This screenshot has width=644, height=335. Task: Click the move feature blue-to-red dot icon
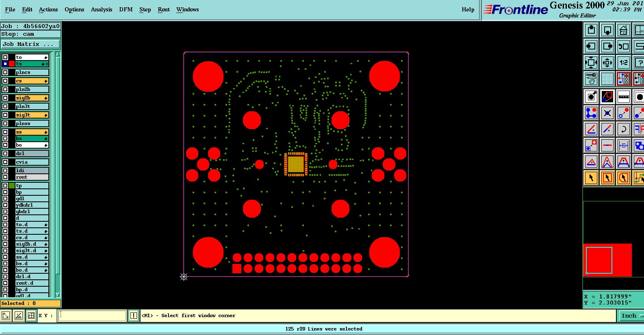624,113
